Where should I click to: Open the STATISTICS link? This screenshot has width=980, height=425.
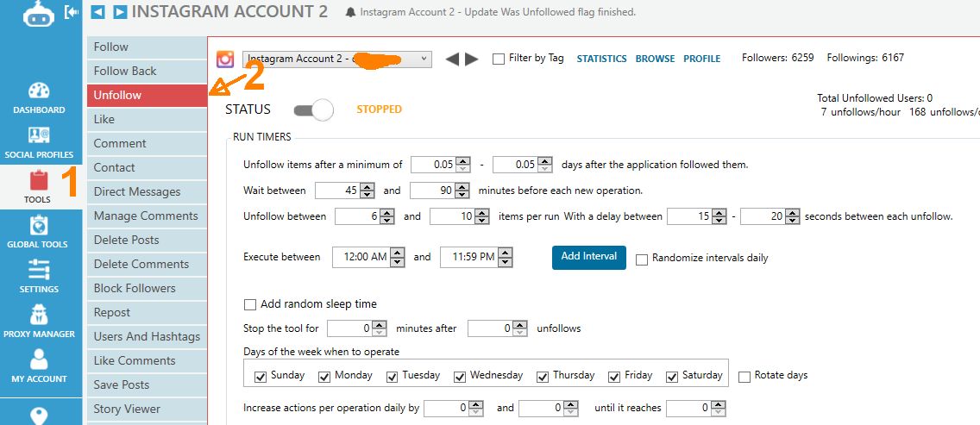(601, 59)
